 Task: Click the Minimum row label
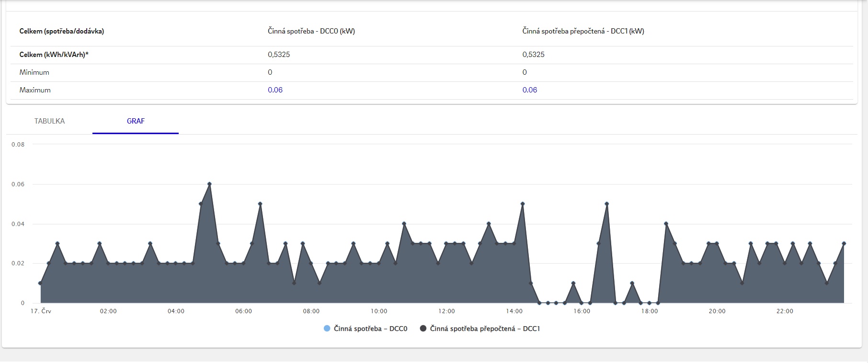coord(34,72)
